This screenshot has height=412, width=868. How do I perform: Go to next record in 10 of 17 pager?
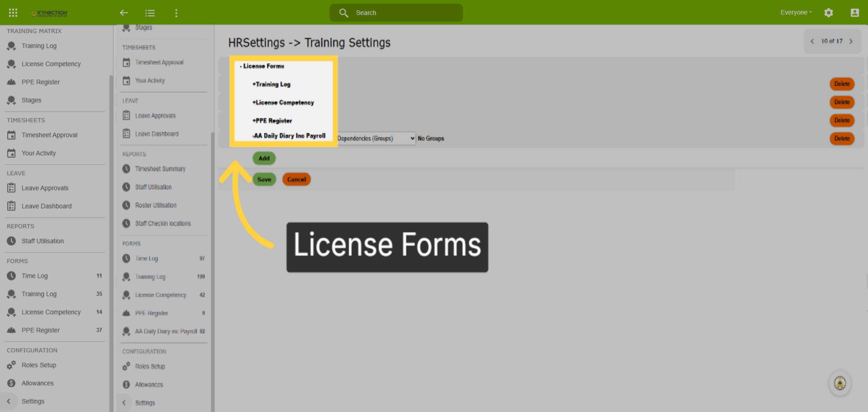pyautogui.click(x=851, y=41)
